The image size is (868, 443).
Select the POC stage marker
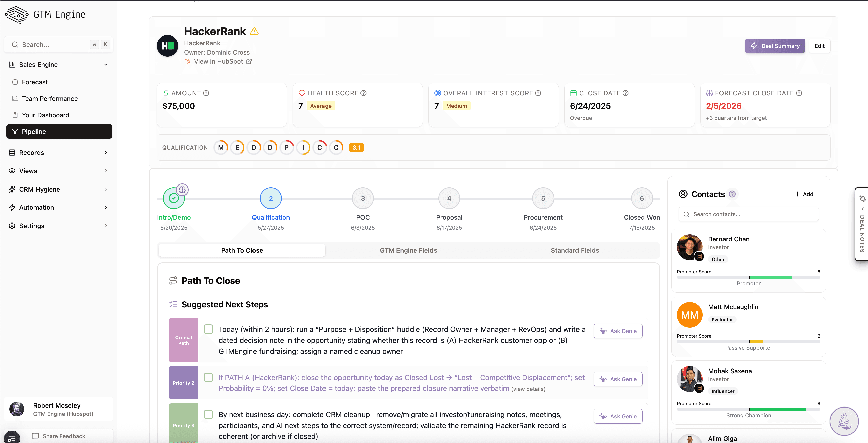[x=363, y=198]
